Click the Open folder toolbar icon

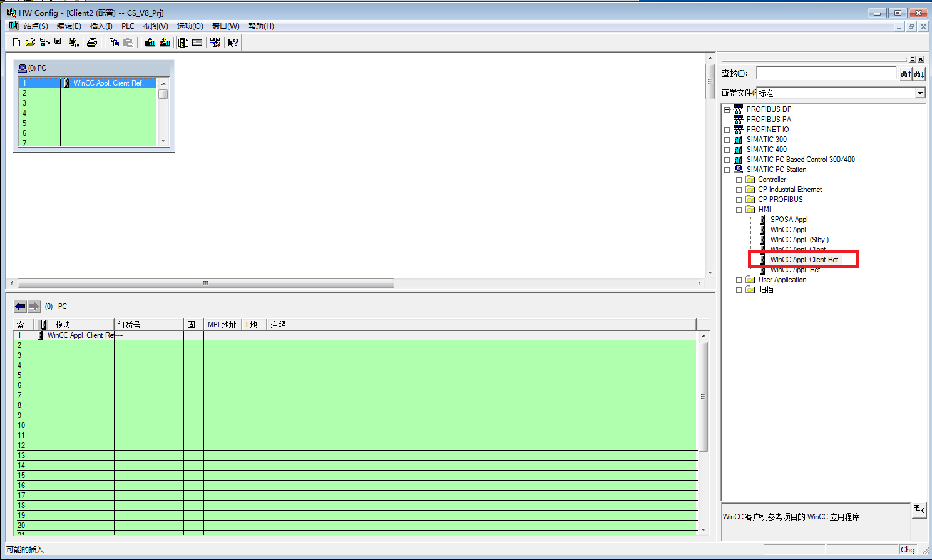(x=30, y=43)
